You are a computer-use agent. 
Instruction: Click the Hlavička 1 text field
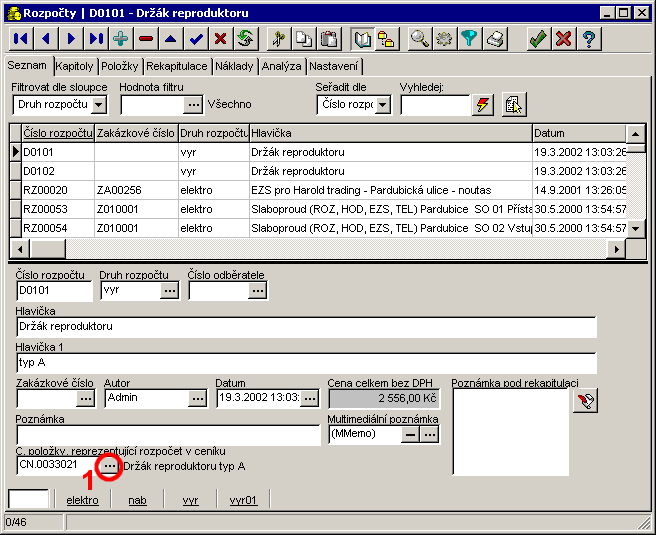tap(306, 362)
